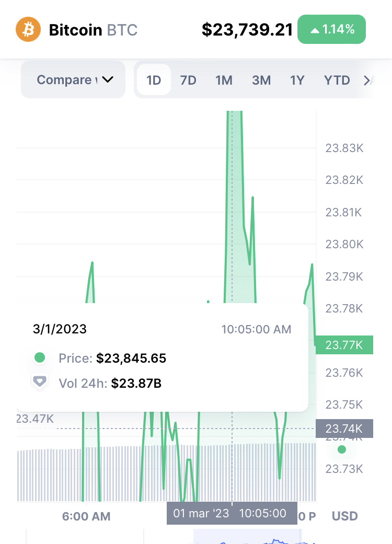Screen dimensions: 392x544
Task: Click the gray 23.74K crosshair price label
Action: [x=344, y=429]
